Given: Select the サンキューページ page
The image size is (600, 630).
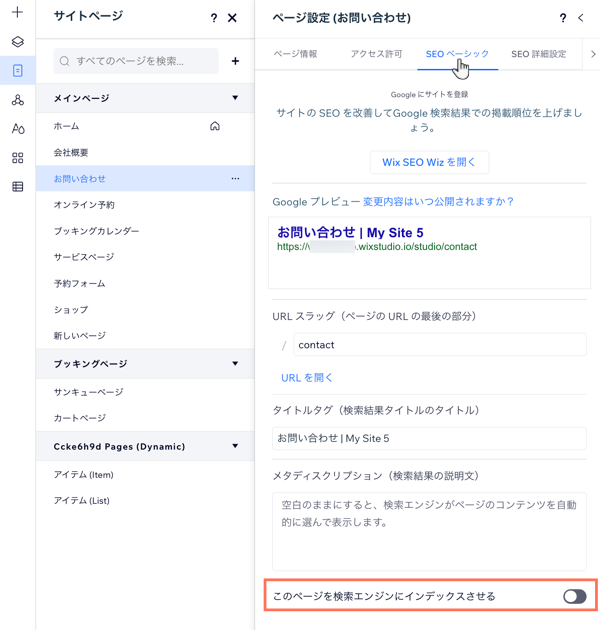Looking at the screenshot, I should [x=145, y=392].
